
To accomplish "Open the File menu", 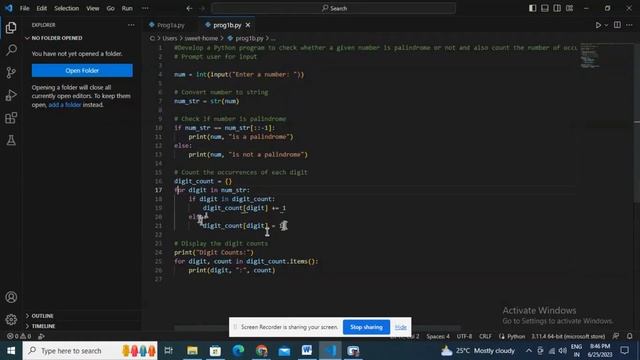I will click(24, 8).
